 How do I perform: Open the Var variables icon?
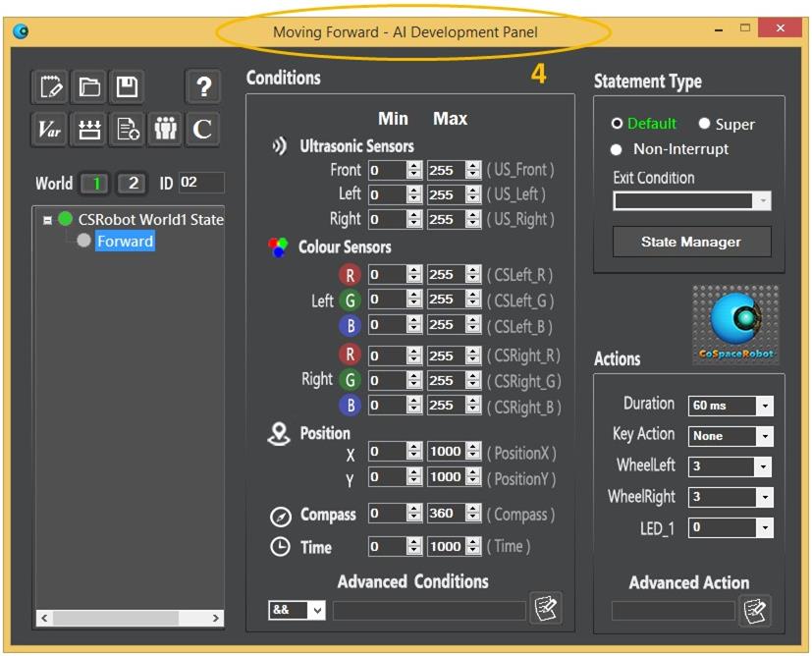[49, 130]
